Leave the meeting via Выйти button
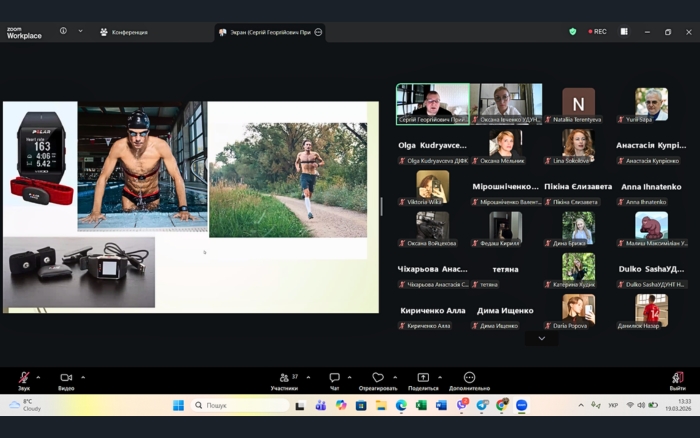 pyautogui.click(x=677, y=380)
